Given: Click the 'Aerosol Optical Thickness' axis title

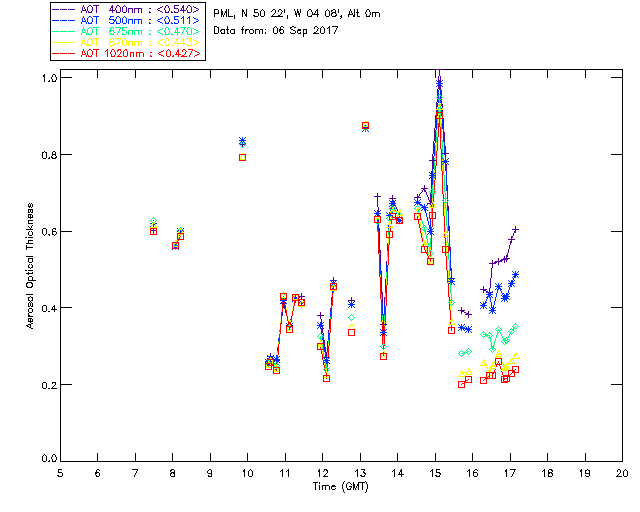Looking at the screenshot, I should [x=29, y=266].
